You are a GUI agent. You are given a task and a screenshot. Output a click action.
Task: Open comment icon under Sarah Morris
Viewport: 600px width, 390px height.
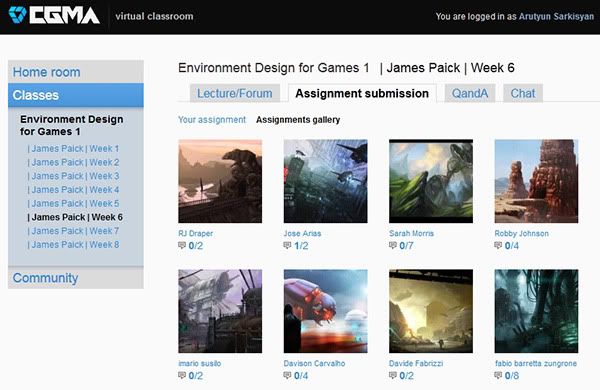(x=393, y=245)
